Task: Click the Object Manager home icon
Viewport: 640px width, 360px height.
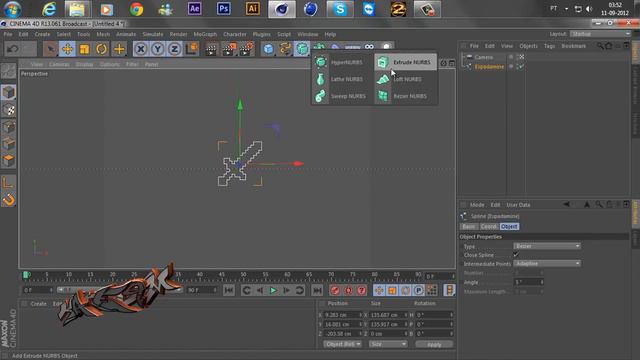Action: pyautogui.click(x=609, y=46)
